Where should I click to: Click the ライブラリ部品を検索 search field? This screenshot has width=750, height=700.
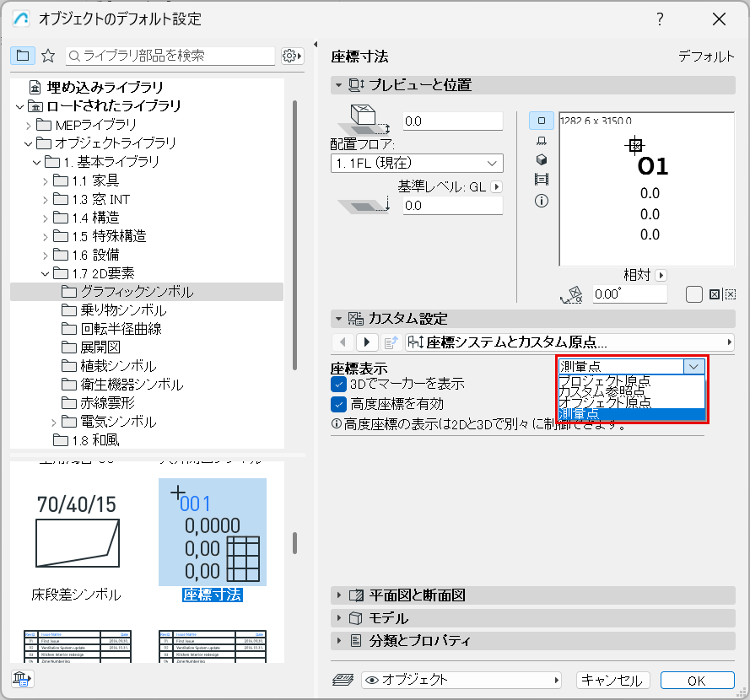coord(170,56)
